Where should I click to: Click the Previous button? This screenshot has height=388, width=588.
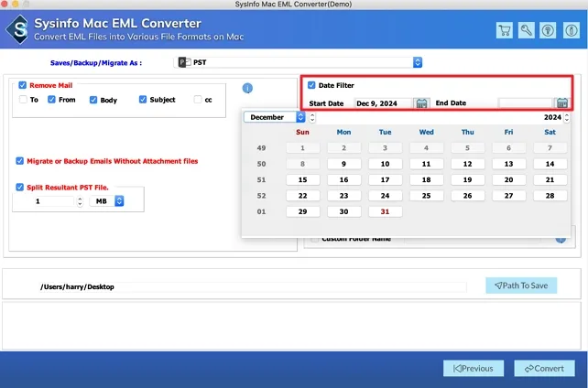(473, 368)
